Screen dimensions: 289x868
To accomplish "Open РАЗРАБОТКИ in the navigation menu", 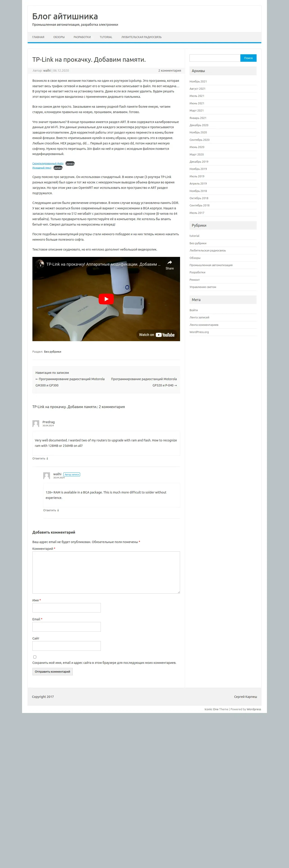I will click(x=82, y=37).
